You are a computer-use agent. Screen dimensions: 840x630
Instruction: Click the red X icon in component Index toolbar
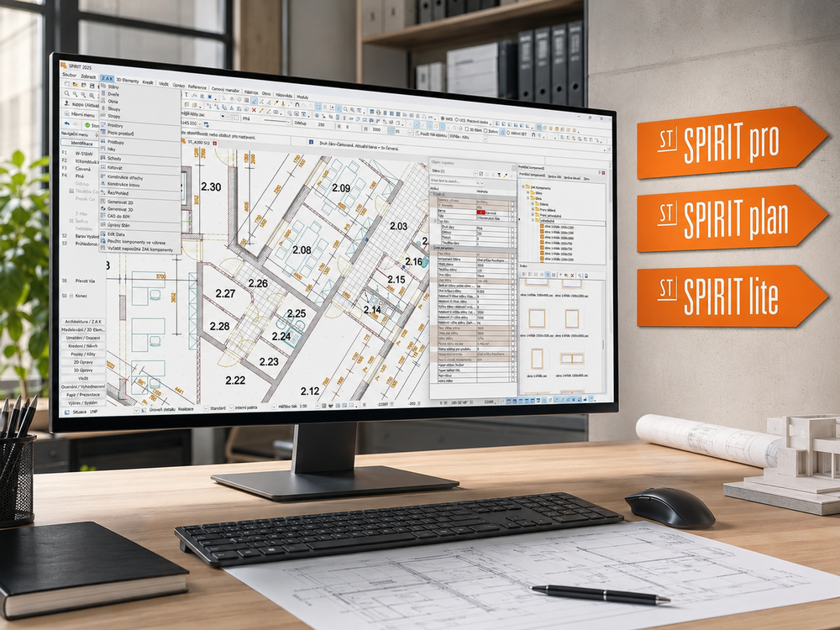pyautogui.click(x=572, y=276)
